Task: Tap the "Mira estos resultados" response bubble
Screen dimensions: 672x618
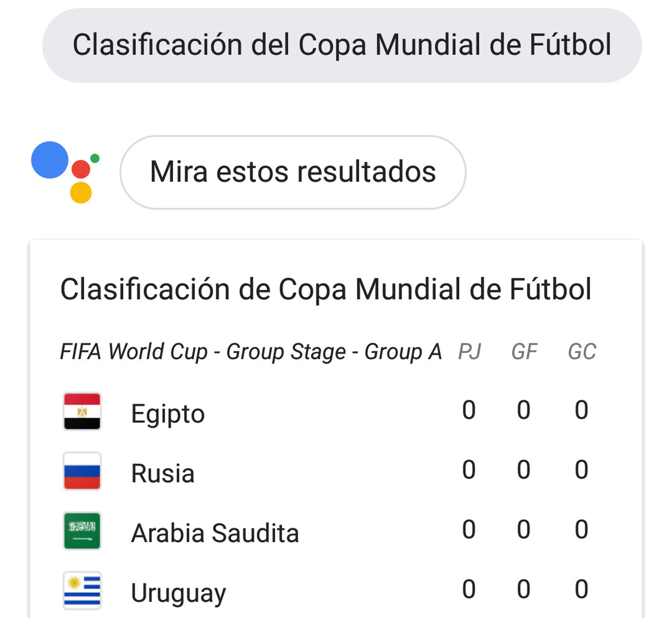Action: (x=293, y=172)
